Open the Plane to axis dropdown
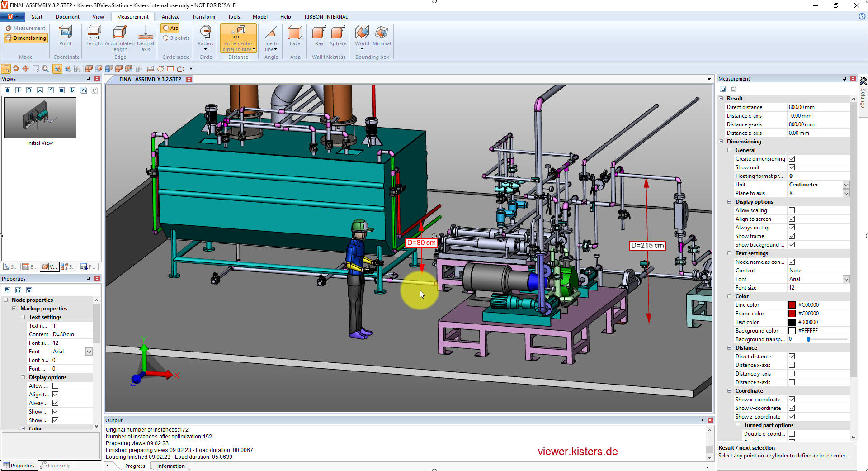Image resolution: width=868 pixels, height=471 pixels. [846, 193]
